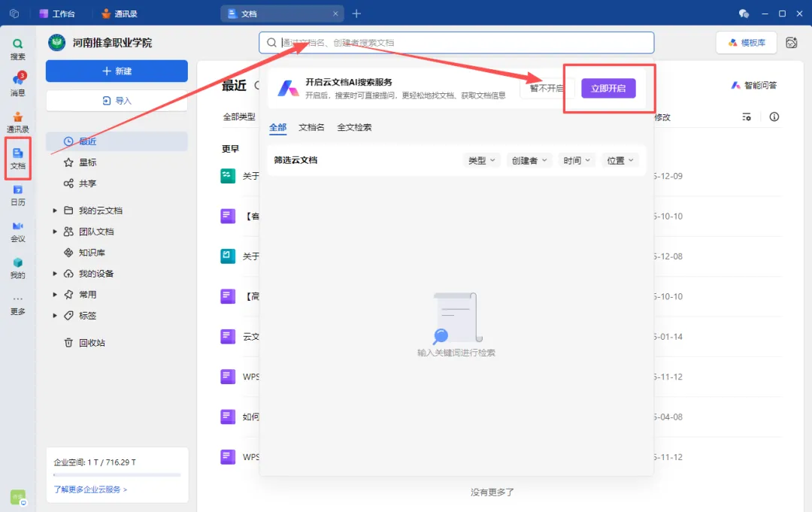Close the 文档 tab
This screenshot has width=812, height=512.
(335, 14)
